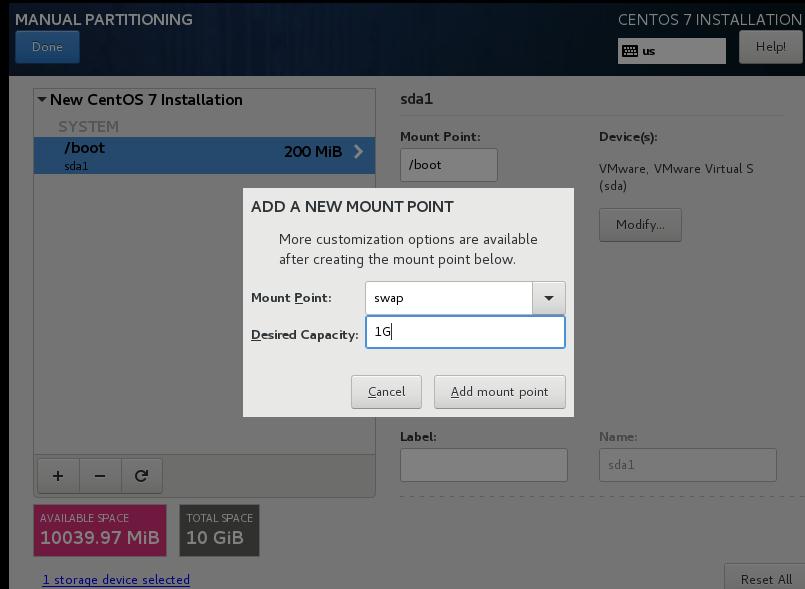Image resolution: width=805 pixels, height=589 pixels.
Task: Cancel the new mount point dialog
Action: [x=386, y=392]
